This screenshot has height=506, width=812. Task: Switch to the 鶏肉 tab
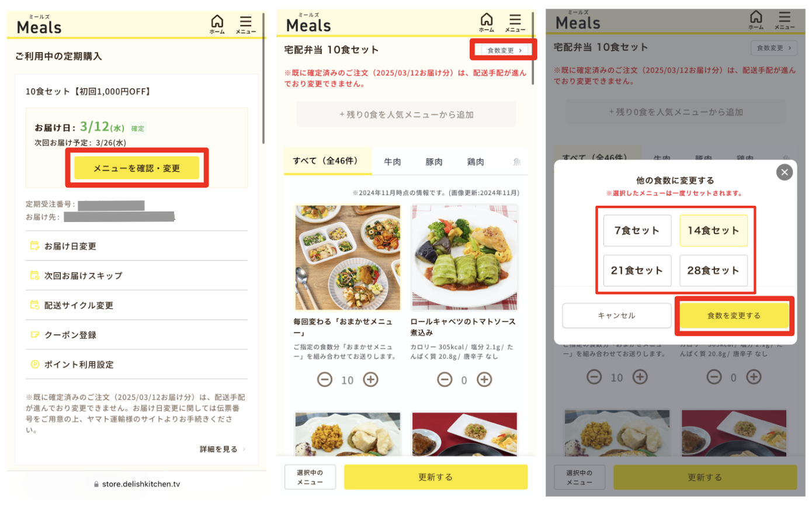475,162
